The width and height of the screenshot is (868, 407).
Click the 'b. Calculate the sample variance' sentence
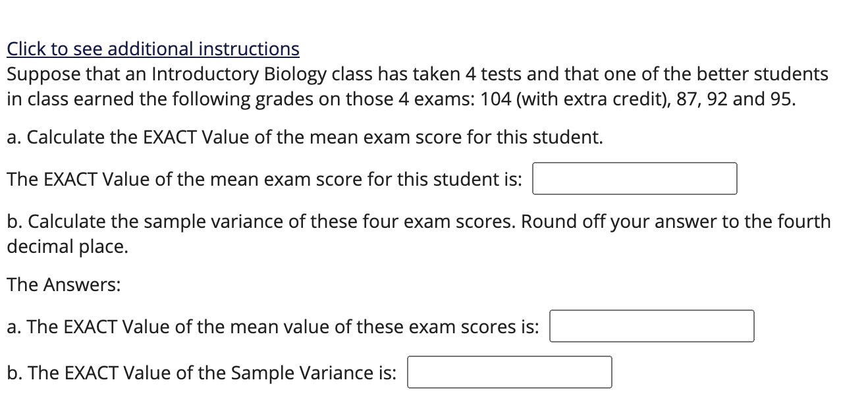tap(261, 221)
